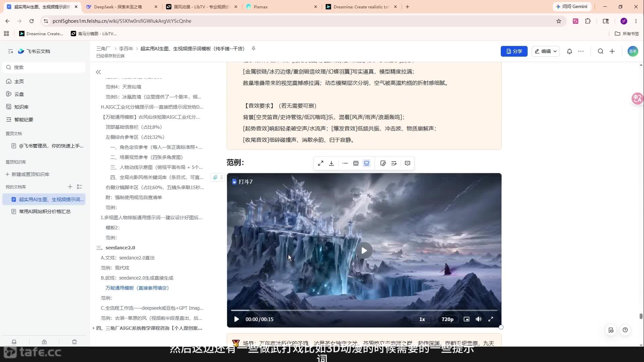Change playback speed 1x

tap(422, 319)
